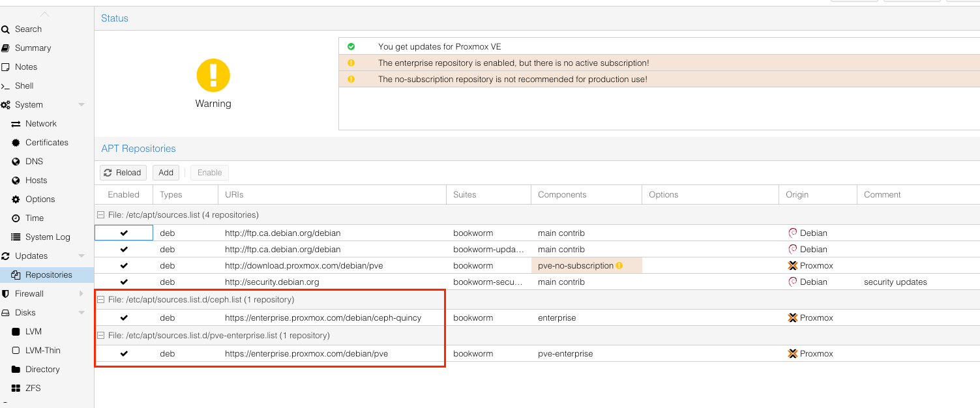Open the Notes page
This screenshot has width=980, height=408.
click(26, 66)
